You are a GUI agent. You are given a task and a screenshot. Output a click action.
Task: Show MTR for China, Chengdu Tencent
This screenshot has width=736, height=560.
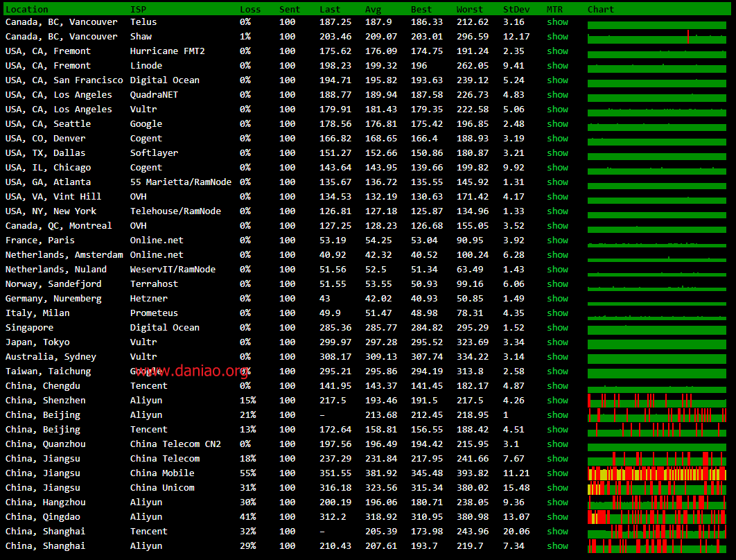point(557,386)
